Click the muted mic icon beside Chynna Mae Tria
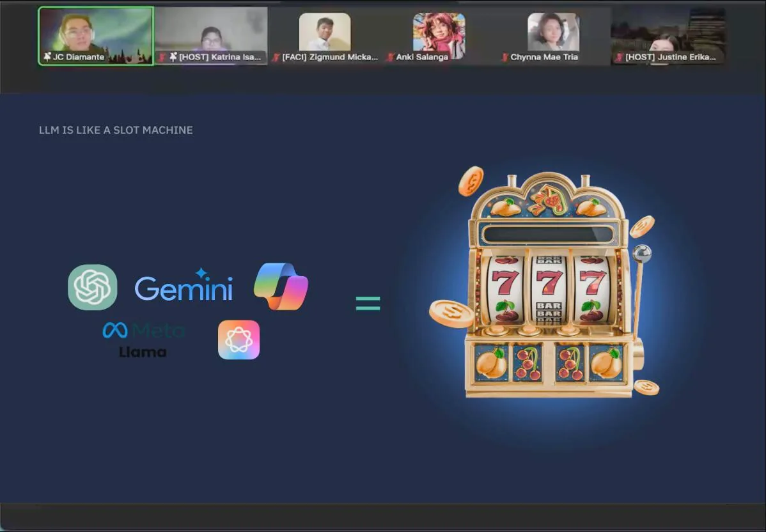 coord(505,57)
